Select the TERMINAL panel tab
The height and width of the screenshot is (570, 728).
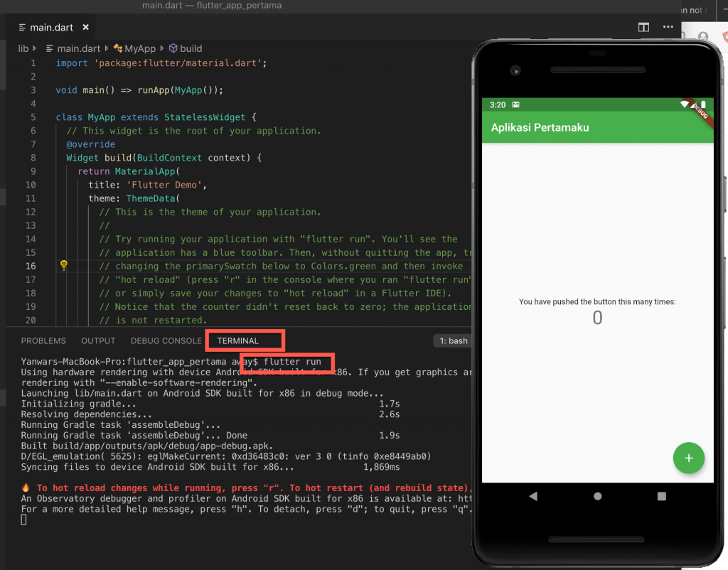[x=238, y=341]
